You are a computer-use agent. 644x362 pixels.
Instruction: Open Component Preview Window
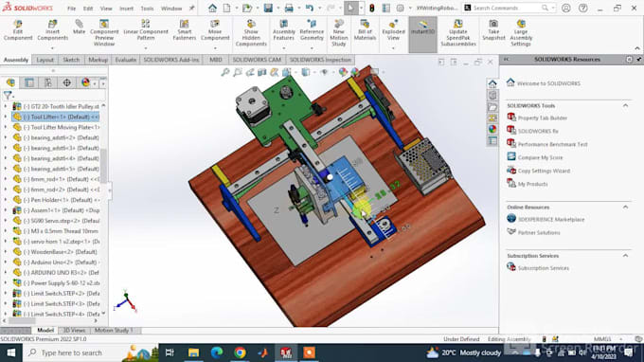pyautogui.click(x=104, y=33)
